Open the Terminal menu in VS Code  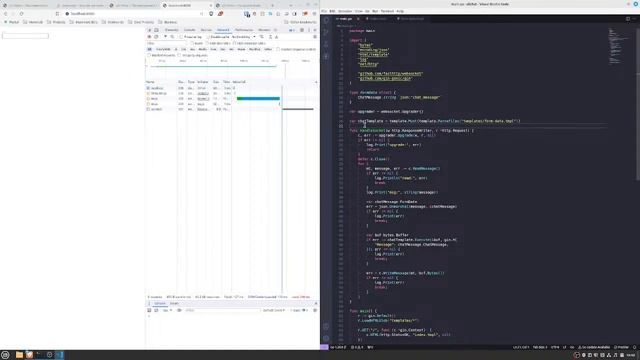point(387,11)
